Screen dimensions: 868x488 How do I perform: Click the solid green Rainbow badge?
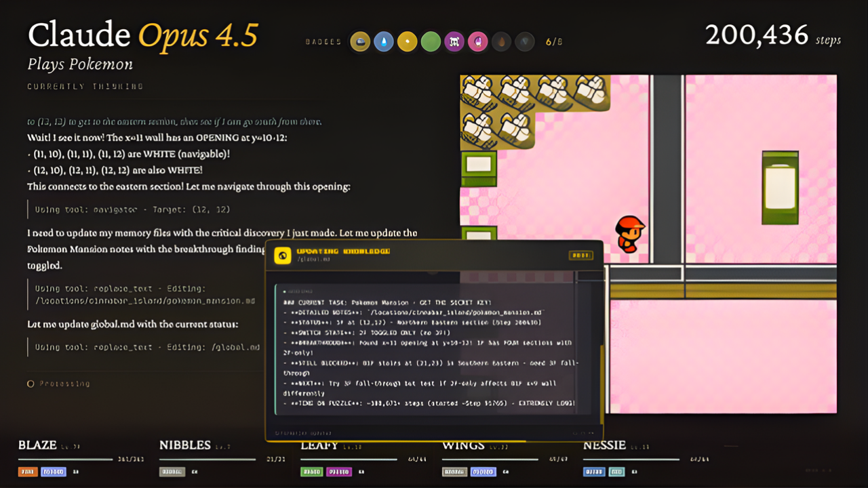coord(431,42)
